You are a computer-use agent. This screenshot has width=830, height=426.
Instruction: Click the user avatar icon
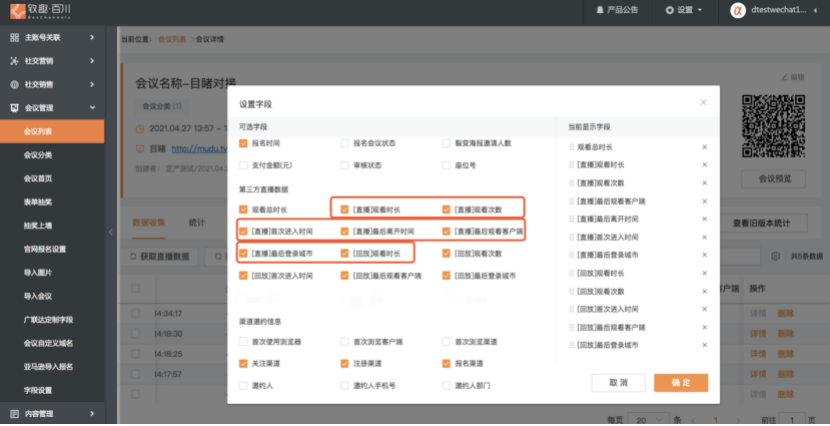click(x=738, y=11)
